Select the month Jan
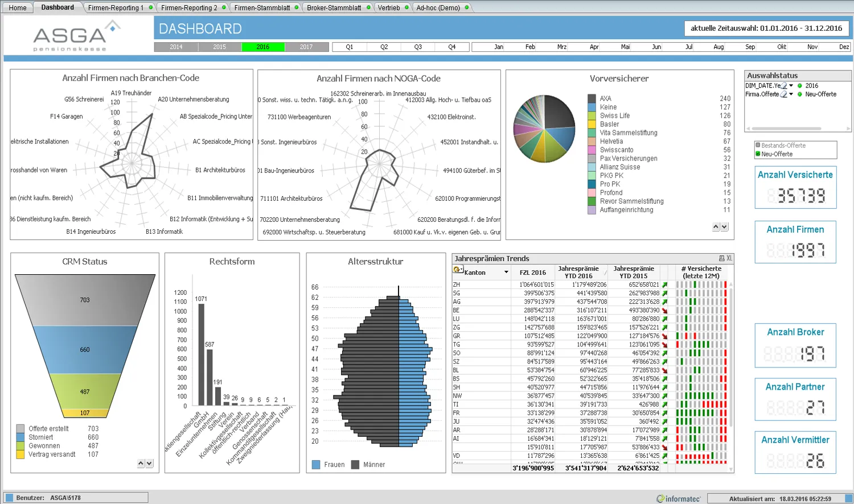This screenshot has height=504, width=854. [499, 47]
